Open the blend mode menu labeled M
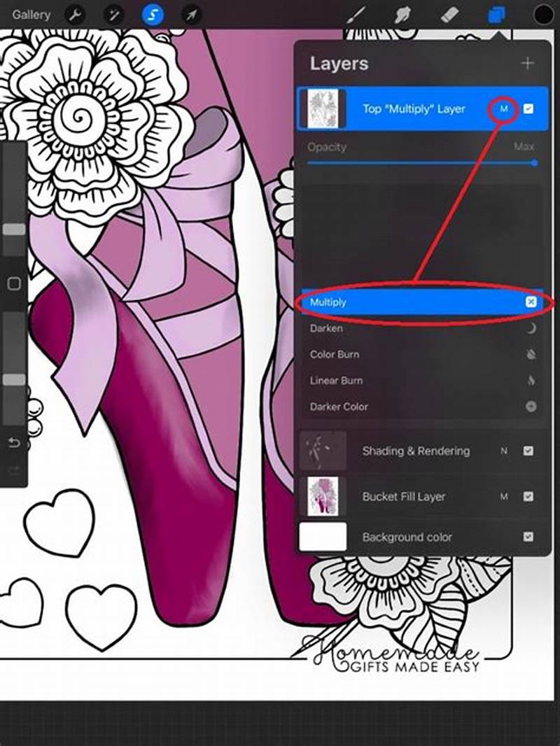This screenshot has height=746, width=560. point(503,109)
